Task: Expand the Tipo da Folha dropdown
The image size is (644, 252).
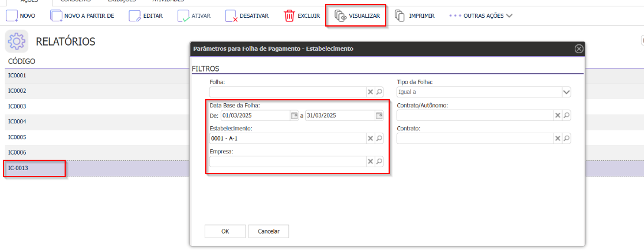Action: point(566,92)
